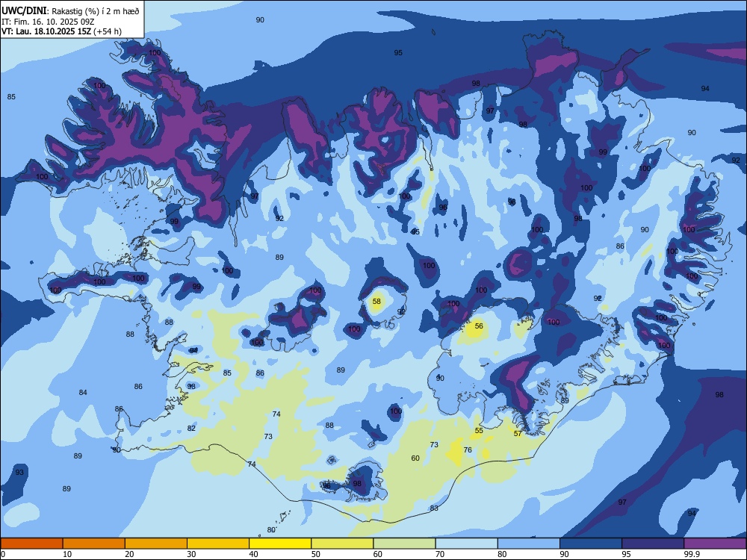
Task: Click the 56 humidity value on the map
Action: (x=479, y=326)
